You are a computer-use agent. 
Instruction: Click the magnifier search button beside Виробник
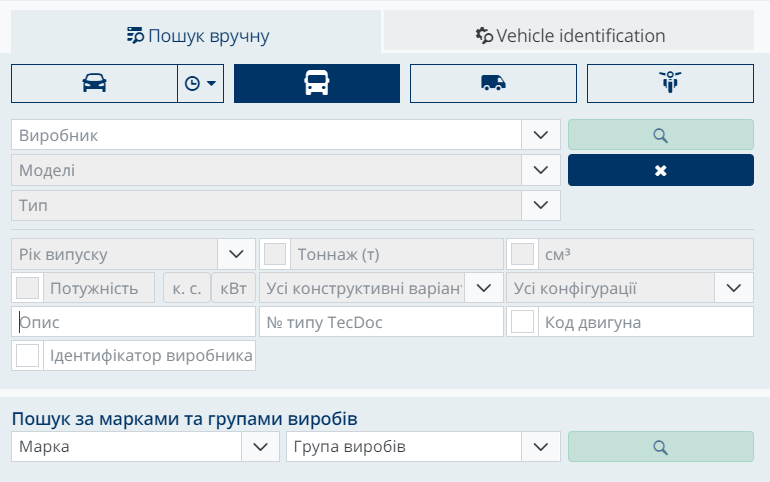tap(660, 135)
